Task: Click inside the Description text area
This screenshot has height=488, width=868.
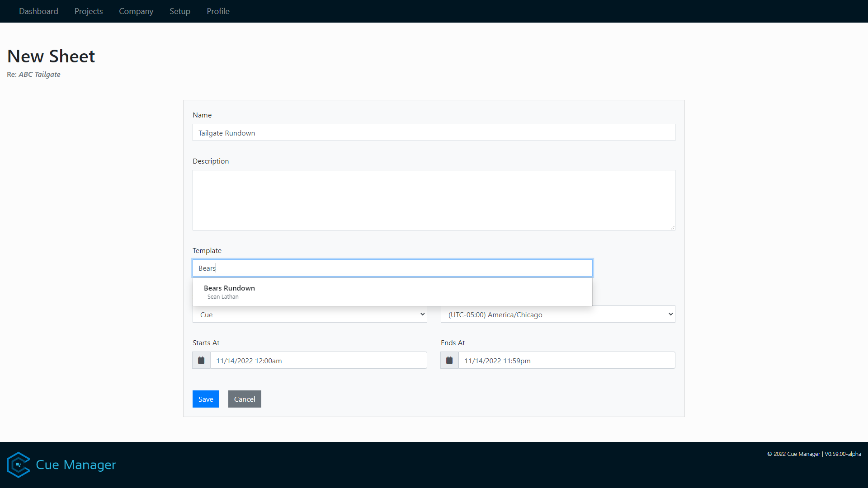Action: click(x=434, y=200)
